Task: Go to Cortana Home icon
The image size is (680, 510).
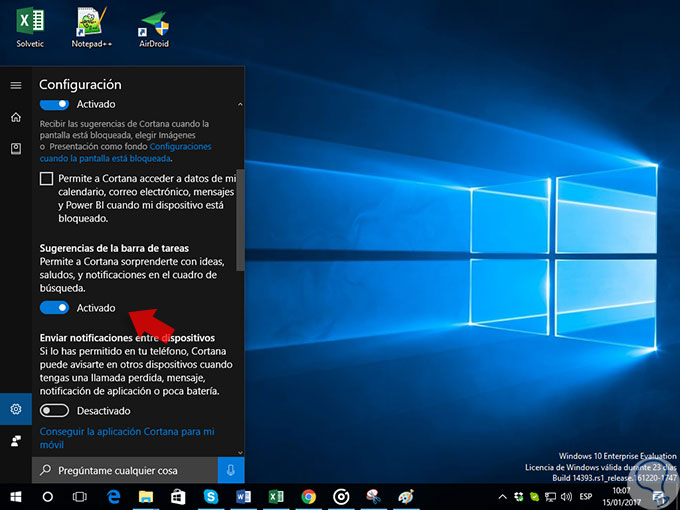Action: tap(16, 117)
